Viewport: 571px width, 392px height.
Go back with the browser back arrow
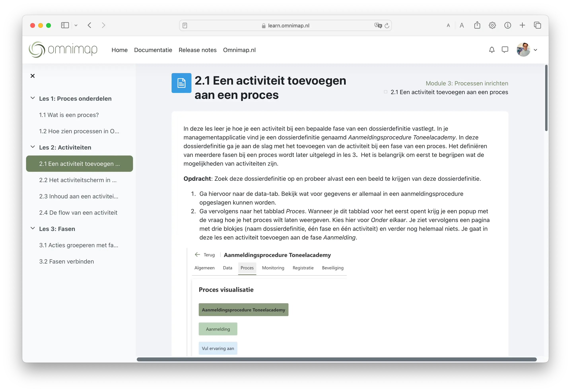tap(89, 25)
